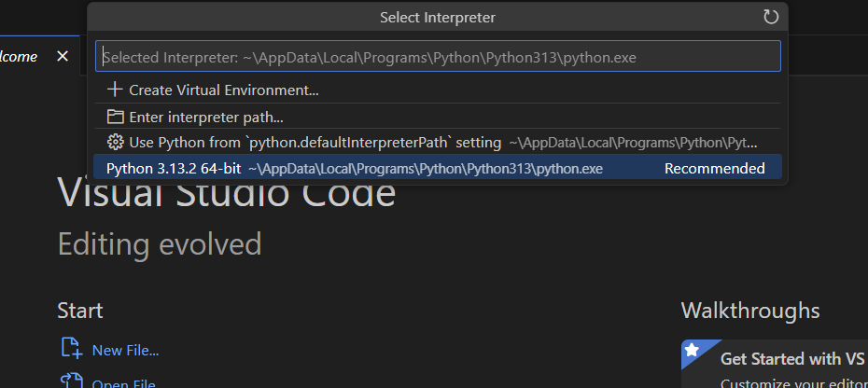
Task: Click Python313 path on the highlighted row
Action: (x=426, y=168)
